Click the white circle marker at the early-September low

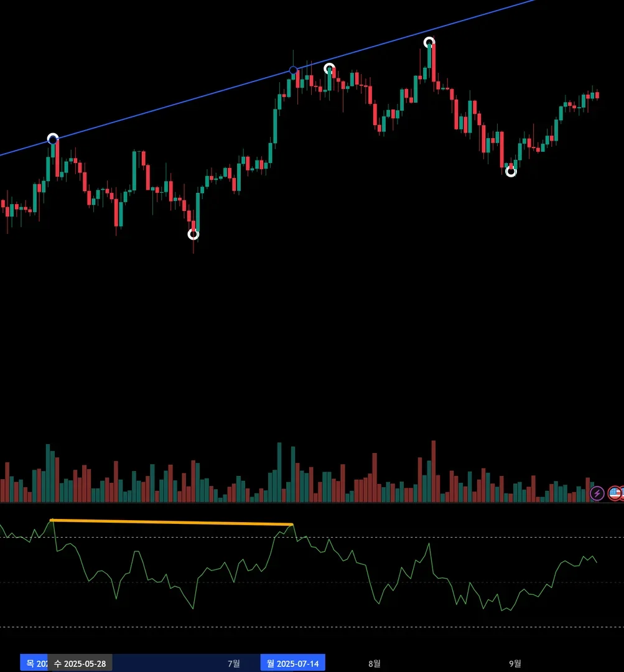(511, 172)
